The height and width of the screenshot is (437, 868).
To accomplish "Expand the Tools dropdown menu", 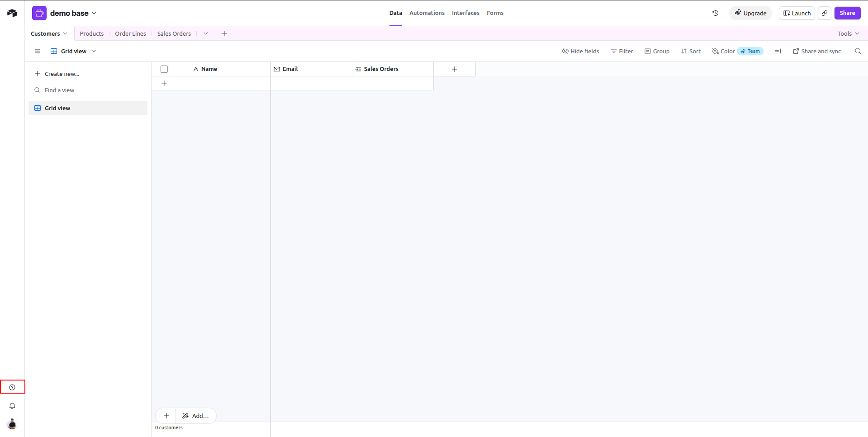I will [848, 33].
